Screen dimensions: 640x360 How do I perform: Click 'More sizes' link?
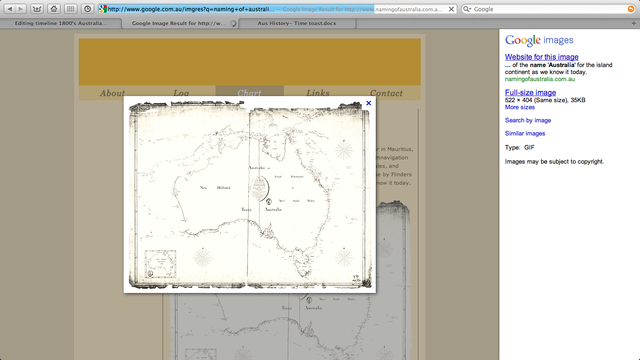click(x=520, y=107)
